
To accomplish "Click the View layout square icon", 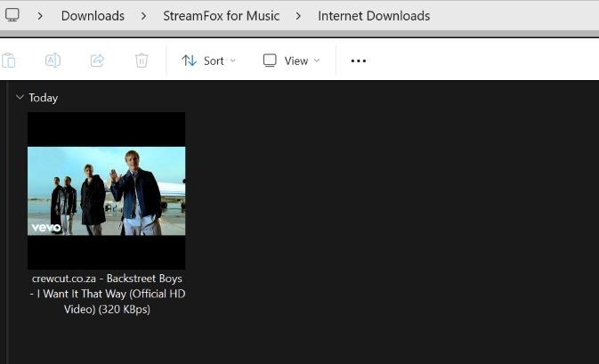I will [270, 61].
